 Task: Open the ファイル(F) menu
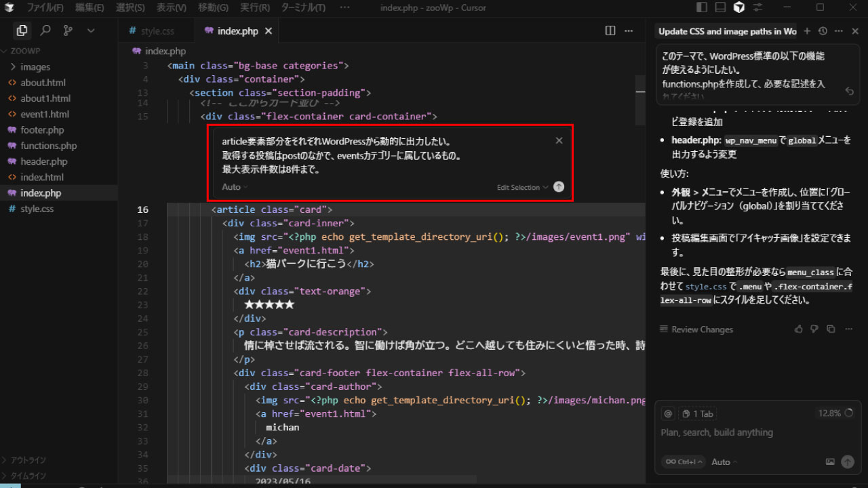pyautogui.click(x=45, y=7)
